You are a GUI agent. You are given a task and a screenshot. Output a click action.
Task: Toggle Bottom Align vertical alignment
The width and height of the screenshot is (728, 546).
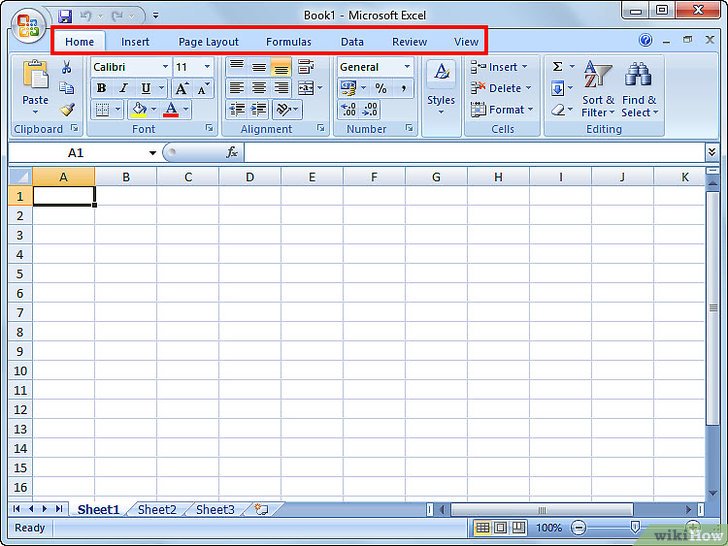(281, 67)
